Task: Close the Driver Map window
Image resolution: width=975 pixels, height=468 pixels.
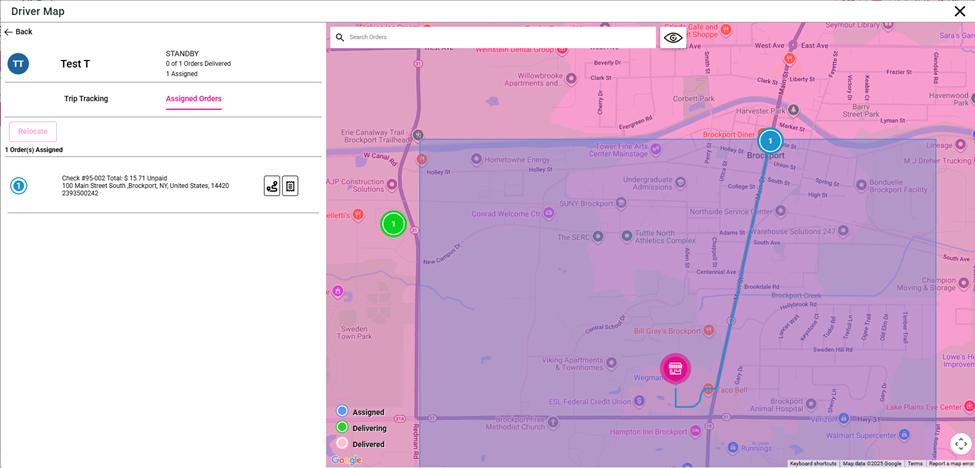Action: [960, 12]
